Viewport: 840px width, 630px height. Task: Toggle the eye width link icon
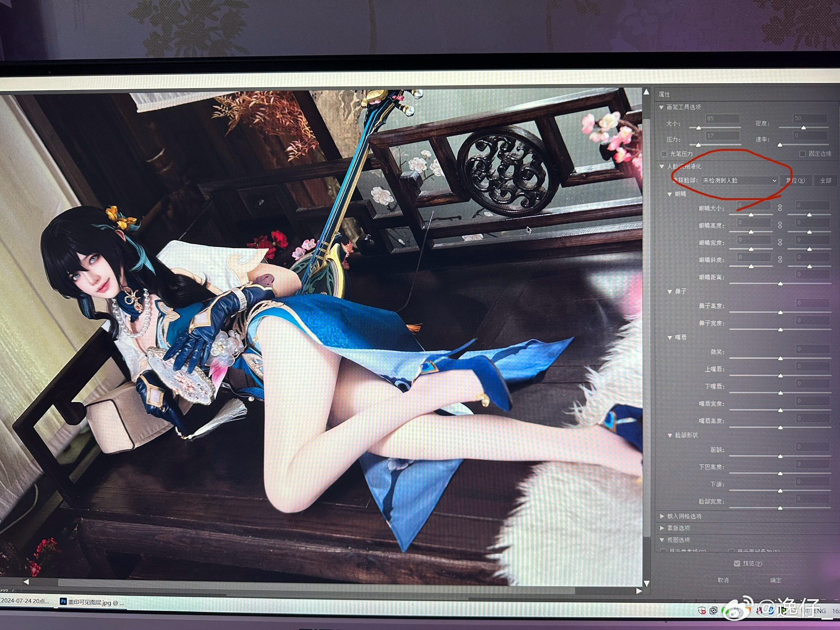point(780,242)
